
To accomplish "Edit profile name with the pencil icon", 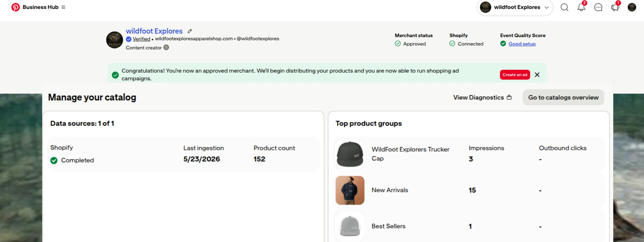I will pos(190,31).
